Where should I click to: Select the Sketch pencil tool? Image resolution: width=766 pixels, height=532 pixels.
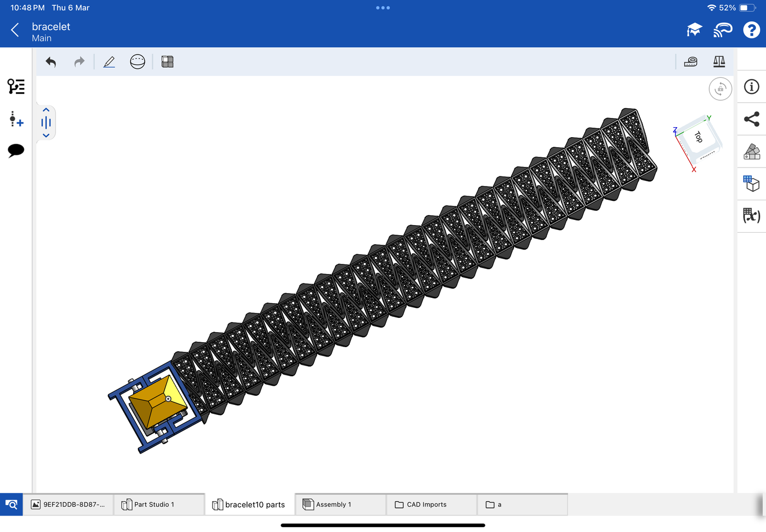tap(109, 62)
